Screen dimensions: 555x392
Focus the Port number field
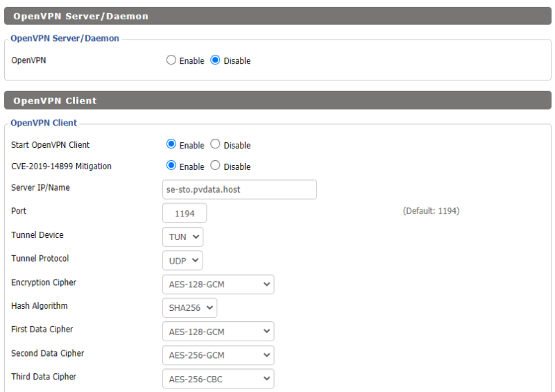(185, 213)
